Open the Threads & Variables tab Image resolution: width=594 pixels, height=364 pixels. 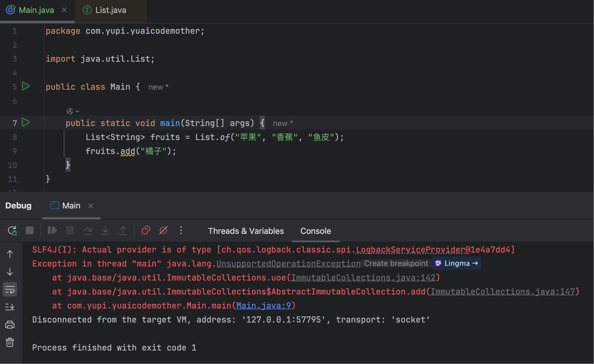click(246, 231)
